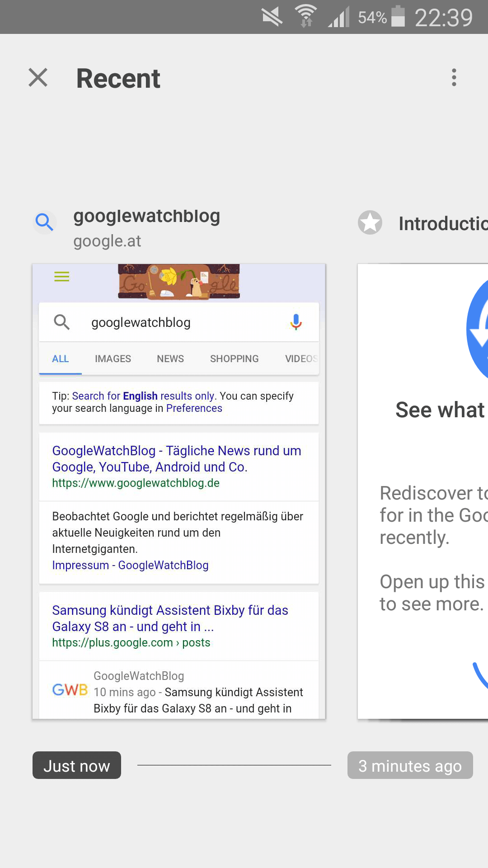This screenshot has height=868, width=488.
Task: Close the Recent screen with X icon
Action: [38, 77]
